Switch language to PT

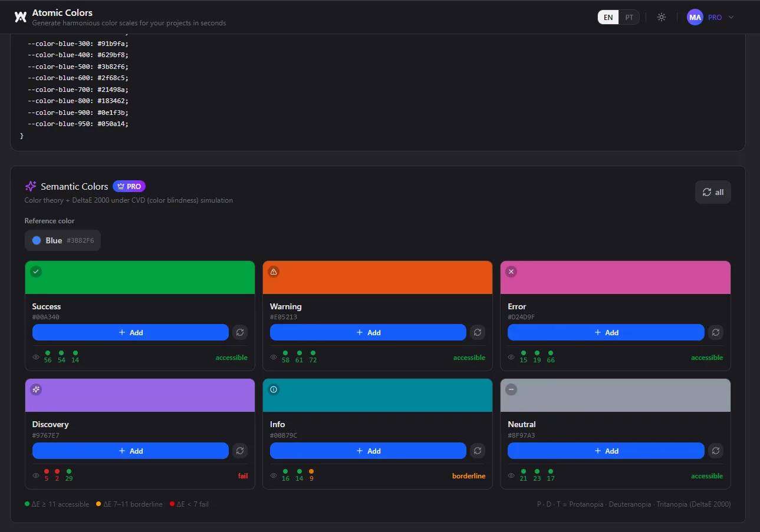pyautogui.click(x=629, y=17)
